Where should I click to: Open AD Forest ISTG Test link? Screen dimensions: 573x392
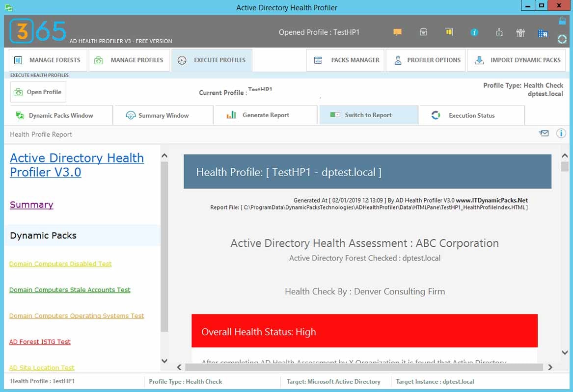point(40,341)
